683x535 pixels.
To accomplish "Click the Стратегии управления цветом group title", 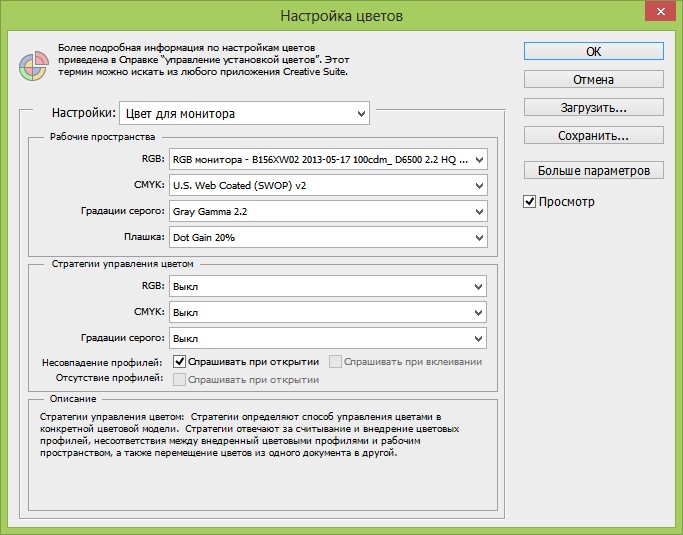I will click(122, 264).
